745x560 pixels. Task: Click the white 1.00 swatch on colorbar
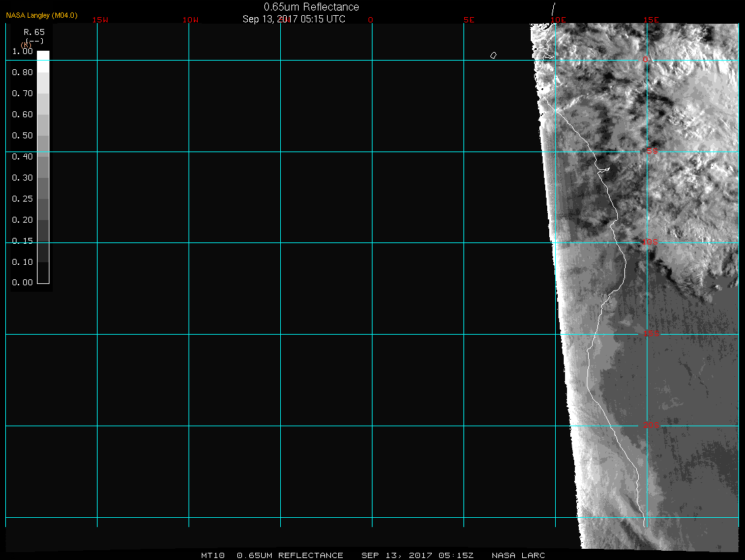coord(43,56)
